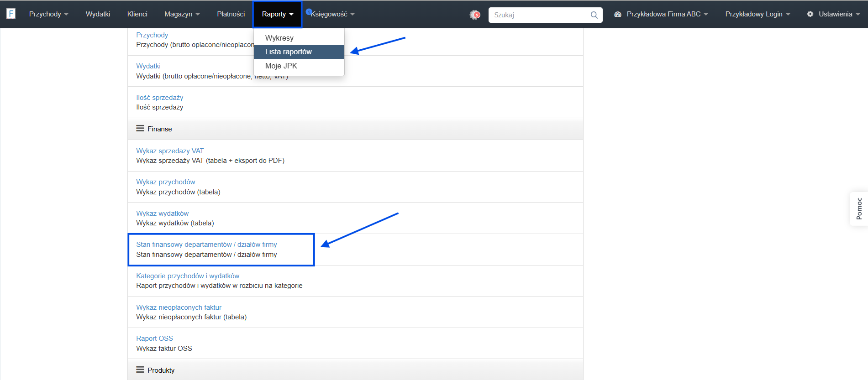The width and height of the screenshot is (868, 380).
Task: Click the dashboard icon beside company name
Action: (618, 14)
